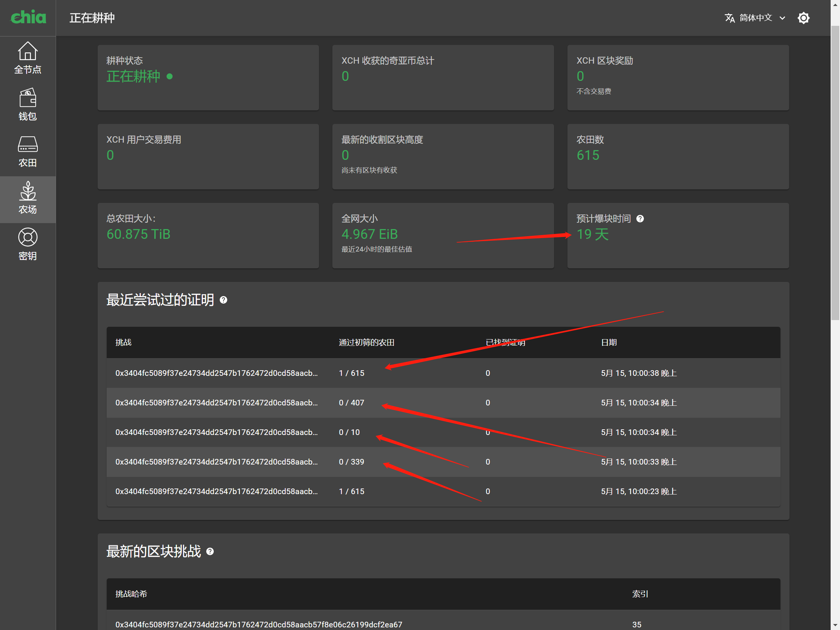This screenshot has width=840, height=630.
Task: Click the vertical scrollbar thumb
Action: pos(835,173)
